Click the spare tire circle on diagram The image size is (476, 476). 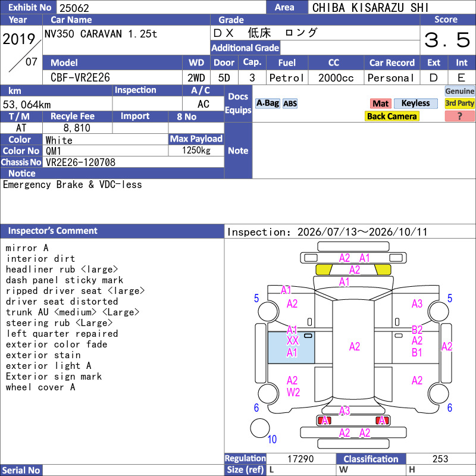[260, 428]
